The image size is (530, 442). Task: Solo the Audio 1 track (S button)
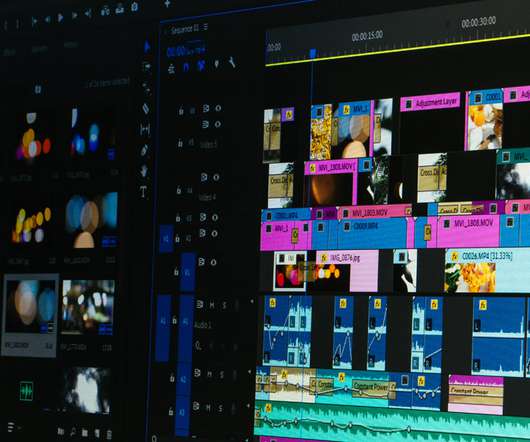coord(224,306)
